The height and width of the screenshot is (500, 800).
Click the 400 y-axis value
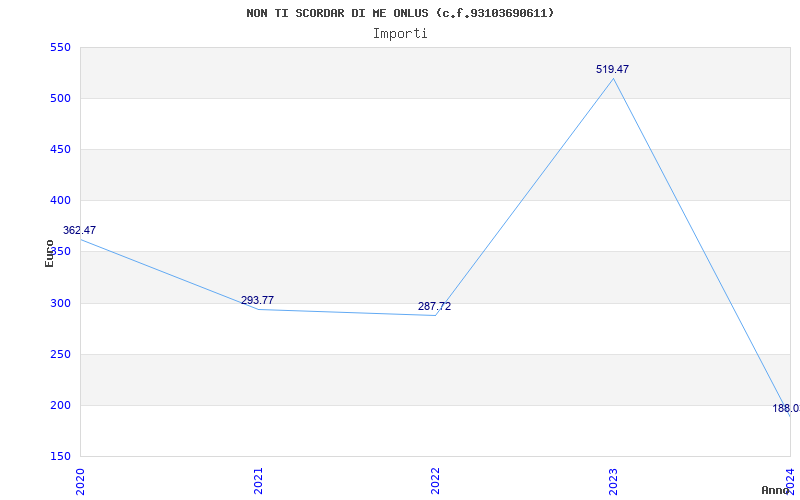coord(60,201)
